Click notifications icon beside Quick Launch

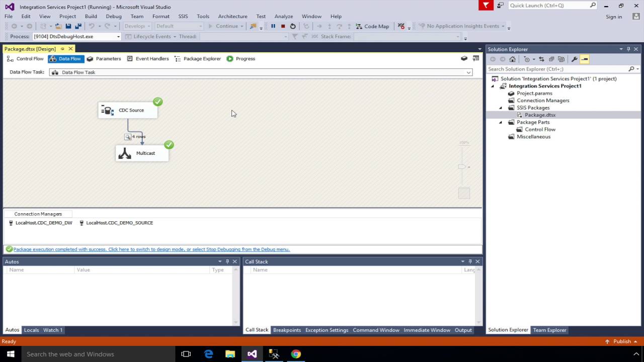coord(500,6)
